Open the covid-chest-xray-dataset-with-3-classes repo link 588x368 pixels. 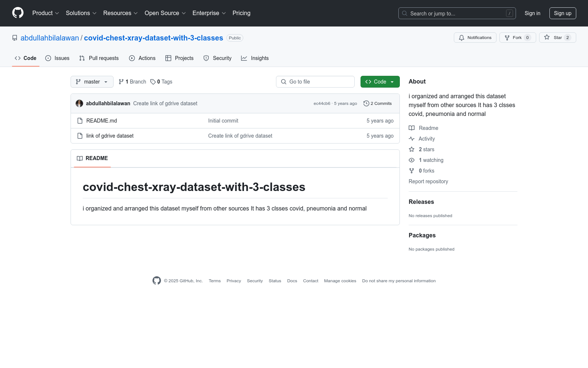(154, 38)
